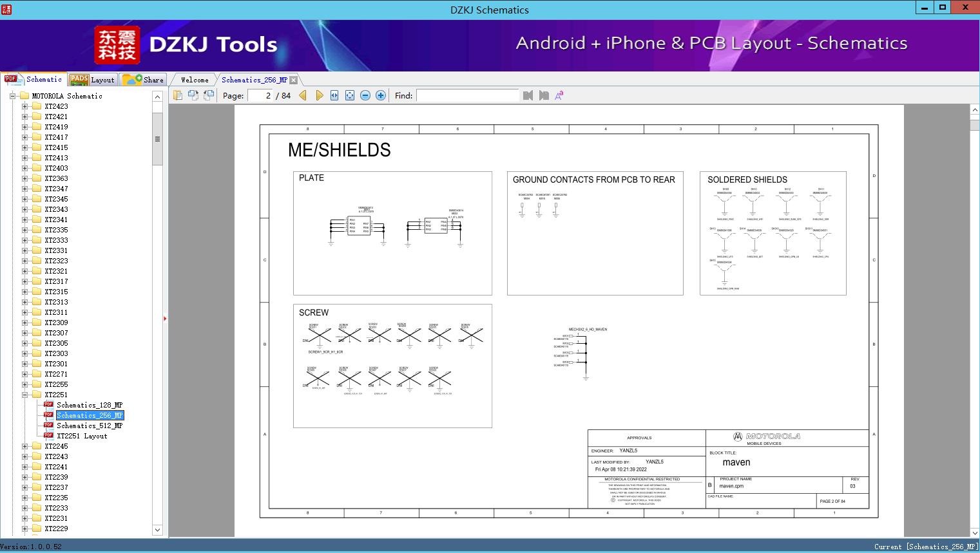
Task: Expand the XT2403 folder
Action: click(24, 168)
